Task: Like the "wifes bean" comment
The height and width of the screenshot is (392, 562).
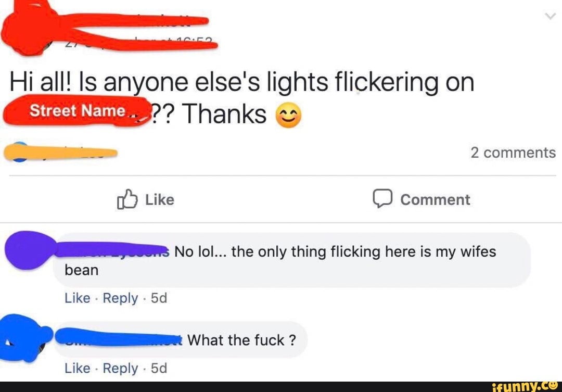Action: [78, 298]
